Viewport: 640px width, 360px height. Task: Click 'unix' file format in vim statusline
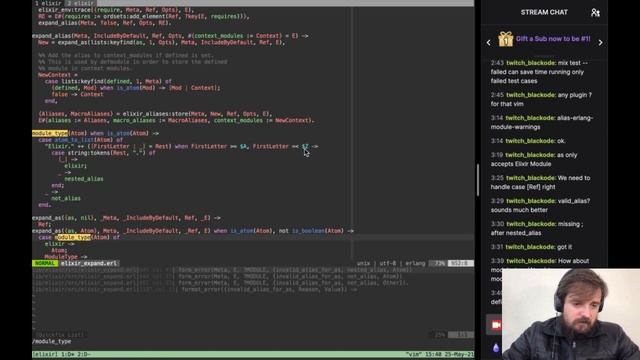point(363,263)
